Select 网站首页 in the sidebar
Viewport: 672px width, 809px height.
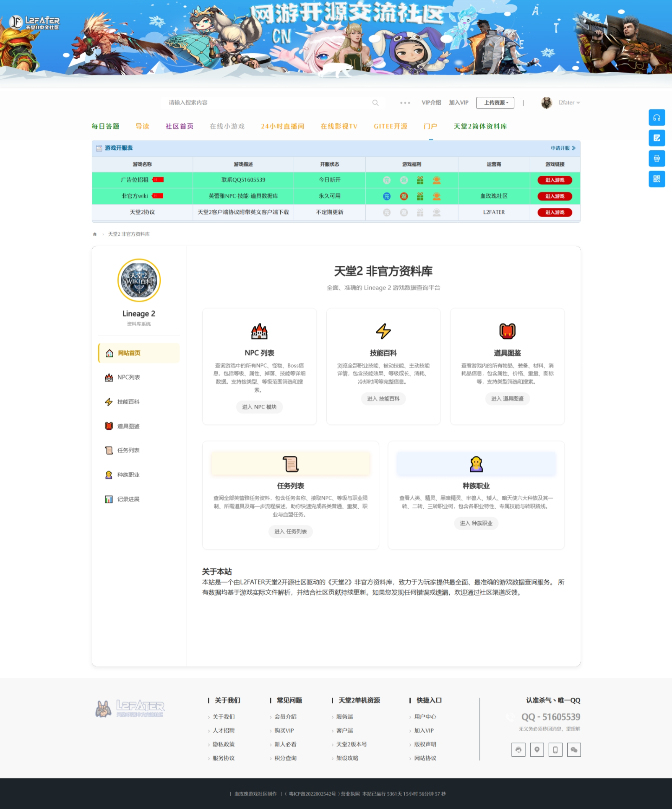click(x=139, y=353)
